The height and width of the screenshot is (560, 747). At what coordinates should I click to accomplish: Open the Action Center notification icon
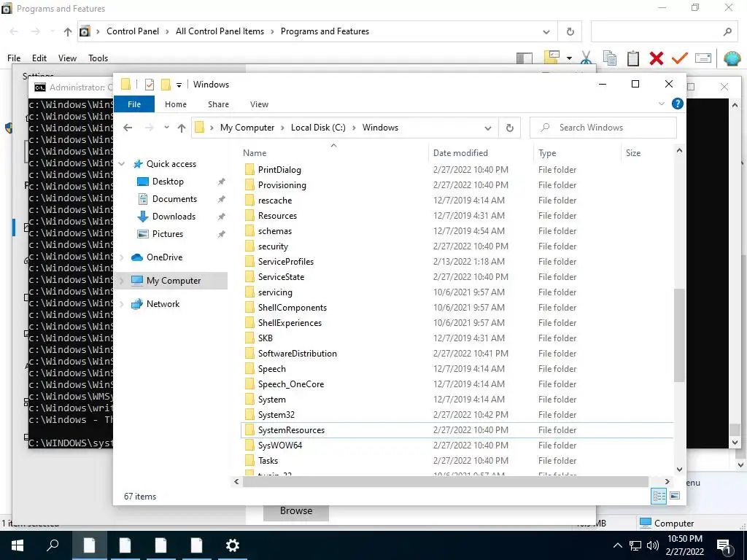724,546
